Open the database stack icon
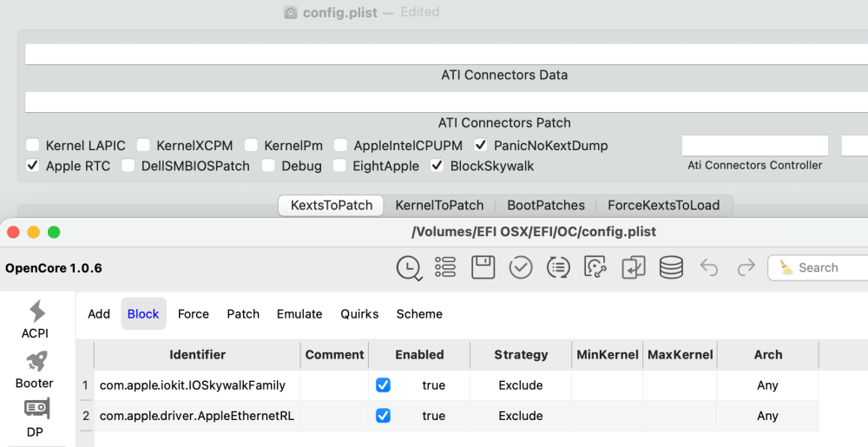Viewport: 868px width, 447px height. click(x=671, y=267)
